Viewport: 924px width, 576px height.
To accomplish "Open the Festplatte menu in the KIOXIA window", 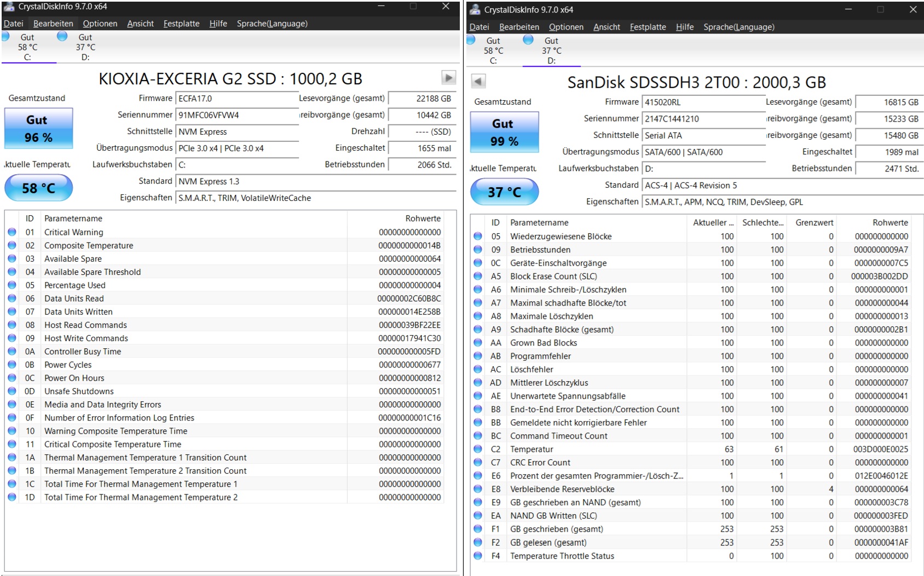I will click(x=181, y=24).
